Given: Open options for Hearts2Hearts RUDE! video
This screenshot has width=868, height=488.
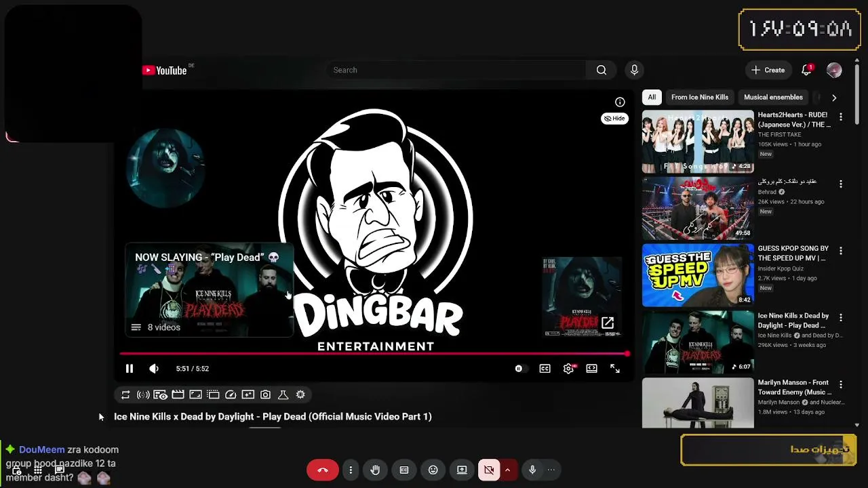Looking at the screenshot, I should [841, 117].
